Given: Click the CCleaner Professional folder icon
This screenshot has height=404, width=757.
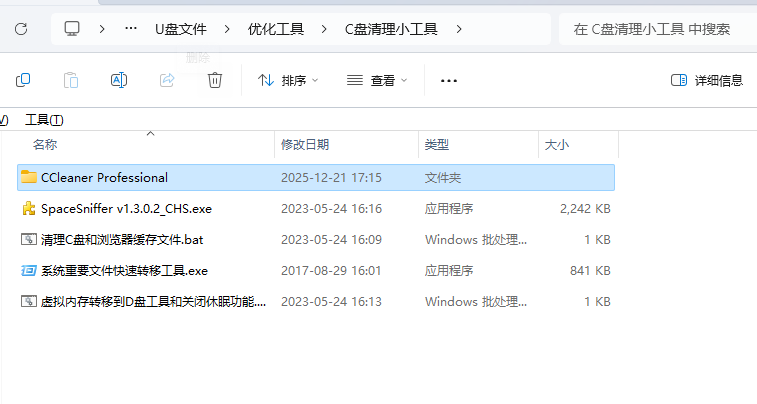Looking at the screenshot, I should point(29,177).
